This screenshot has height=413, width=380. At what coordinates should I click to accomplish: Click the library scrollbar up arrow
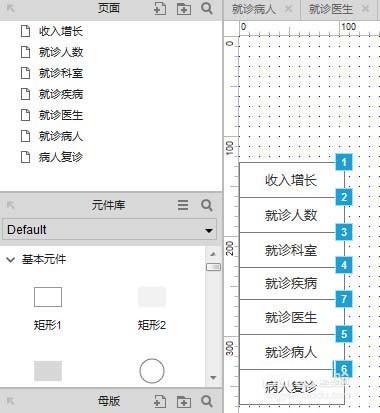(x=213, y=254)
